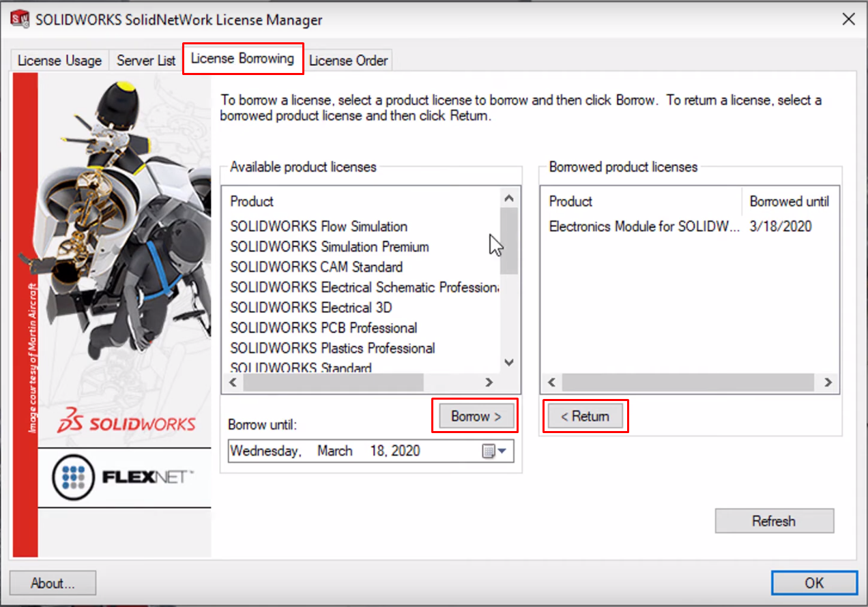Click the Borrowed until column header
The width and height of the screenshot is (868, 607).
coord(790,201)
